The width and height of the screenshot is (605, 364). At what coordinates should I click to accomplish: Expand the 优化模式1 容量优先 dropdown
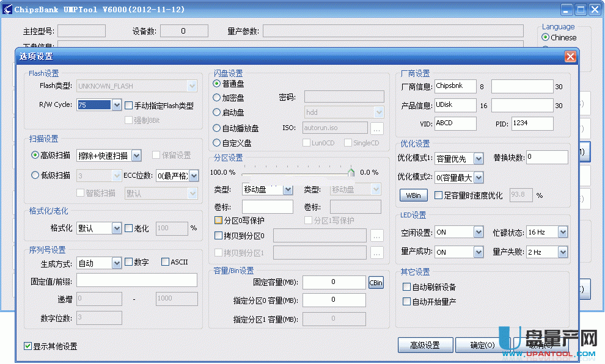coord(479,159)
